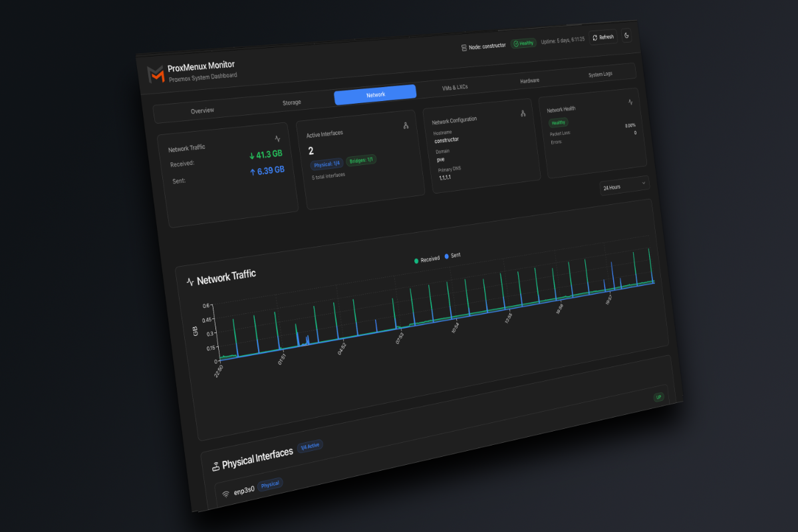Image resolution: width=798 pixels, height=532 pixels.
Task: Click the Healthy status badge
Action: [x=523, y=43]
